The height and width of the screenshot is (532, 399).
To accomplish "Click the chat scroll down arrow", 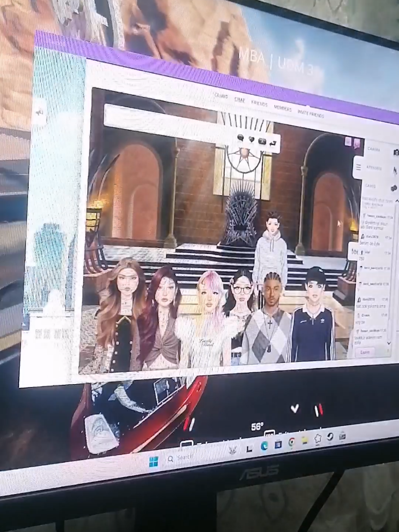I will coord(389,343).
